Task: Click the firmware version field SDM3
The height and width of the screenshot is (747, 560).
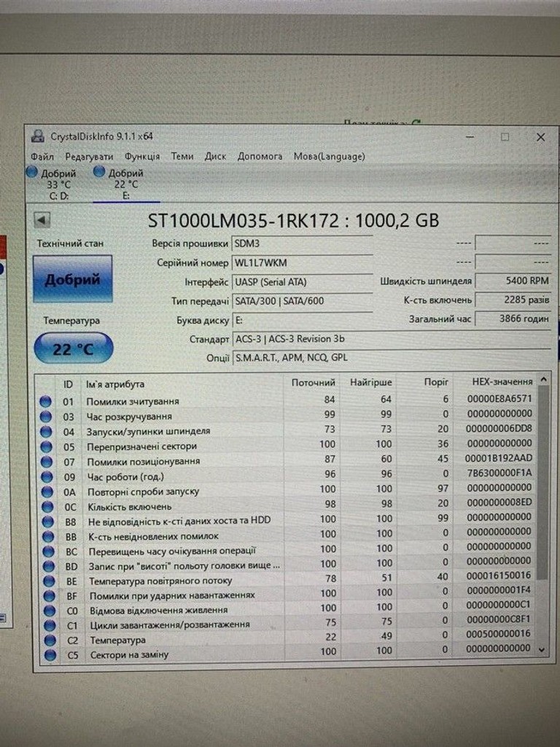Action: pos(302,244)
